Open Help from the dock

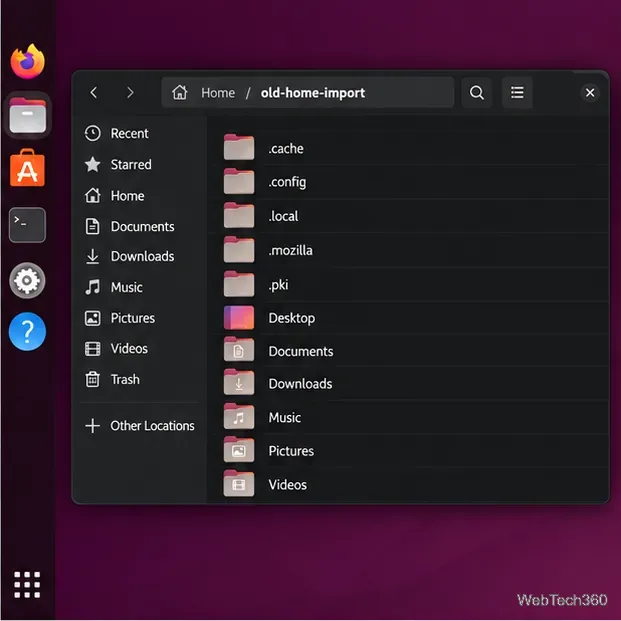[x=27, y=331]
